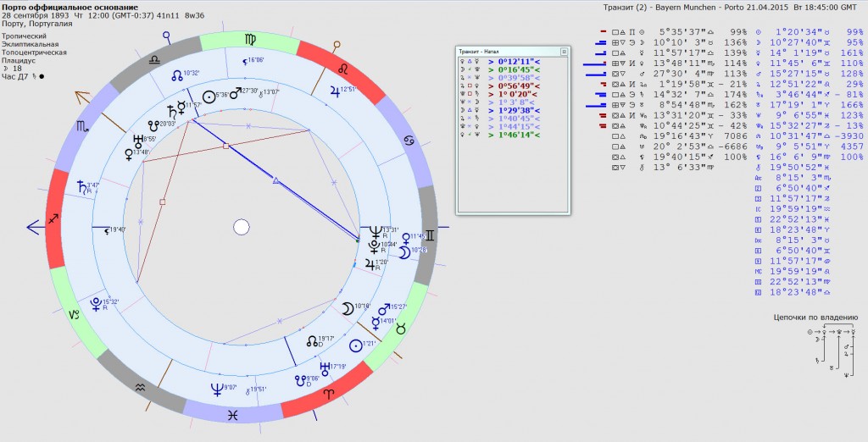The width and height of the screenshot is (868, 442).
Task: Click the Плацидус house system label
Action: click(x=19, y=60)
